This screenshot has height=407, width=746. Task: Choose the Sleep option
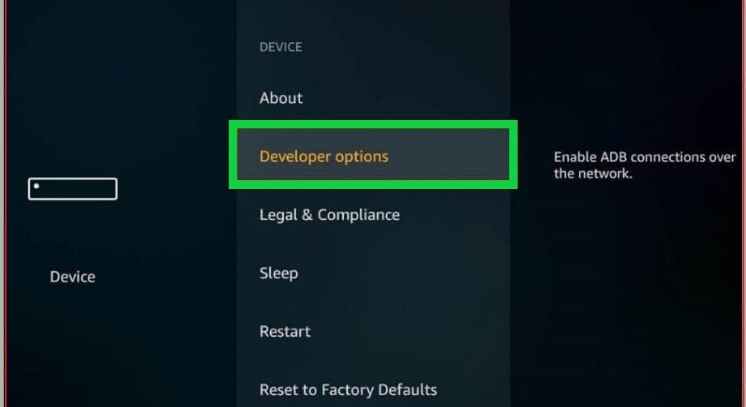tap(279, 273)
